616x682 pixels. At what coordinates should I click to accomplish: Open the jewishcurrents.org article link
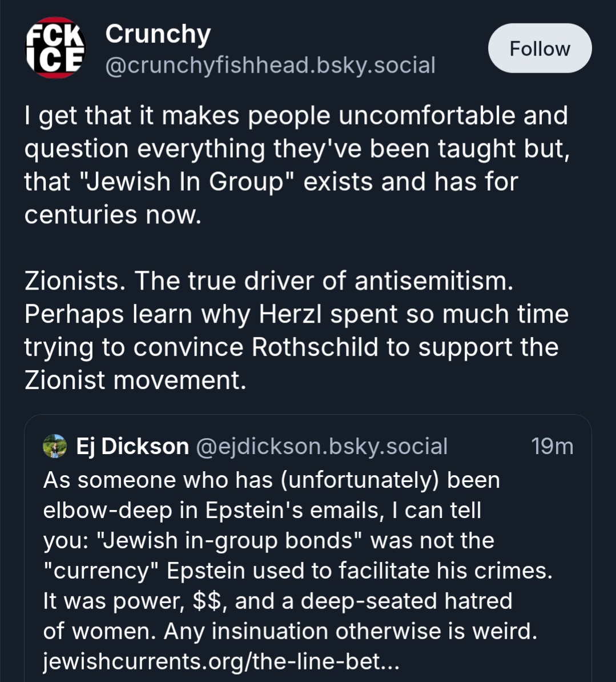point(221,661)
